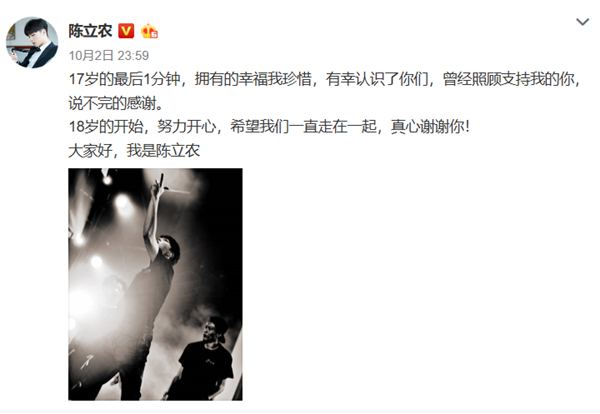Click the phrase 真心谢谢你!
Viewport: 600px width, 414px height.
coord(430,127)
